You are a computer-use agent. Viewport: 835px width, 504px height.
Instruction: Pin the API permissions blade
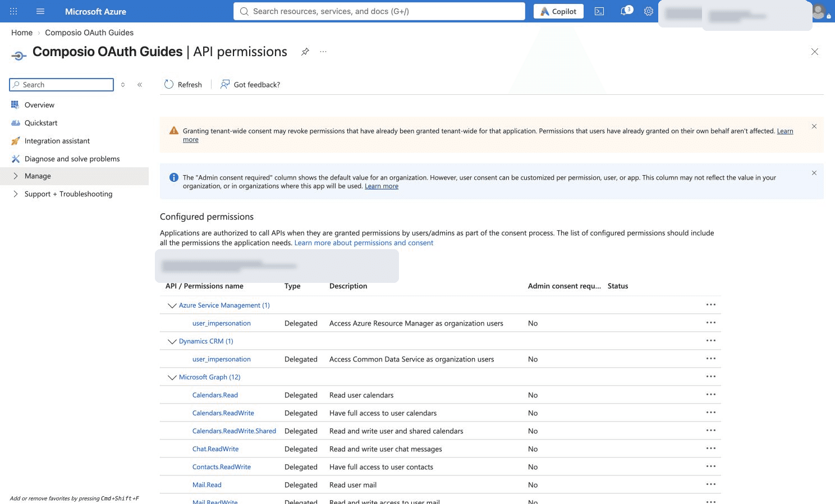click(305, 52)
